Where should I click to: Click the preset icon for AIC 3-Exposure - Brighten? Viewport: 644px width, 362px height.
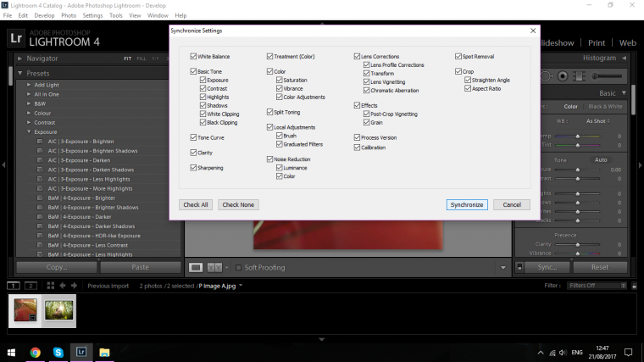coord(40,141)
